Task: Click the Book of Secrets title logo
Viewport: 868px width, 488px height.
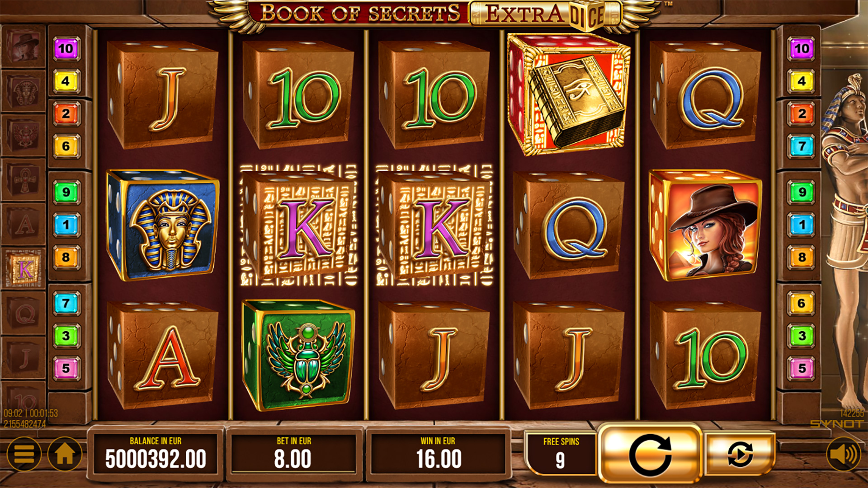Action: 360,14
